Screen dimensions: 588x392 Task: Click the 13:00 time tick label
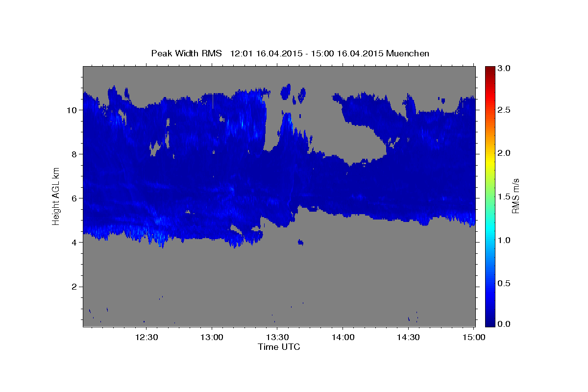click(x=212, y=337)
